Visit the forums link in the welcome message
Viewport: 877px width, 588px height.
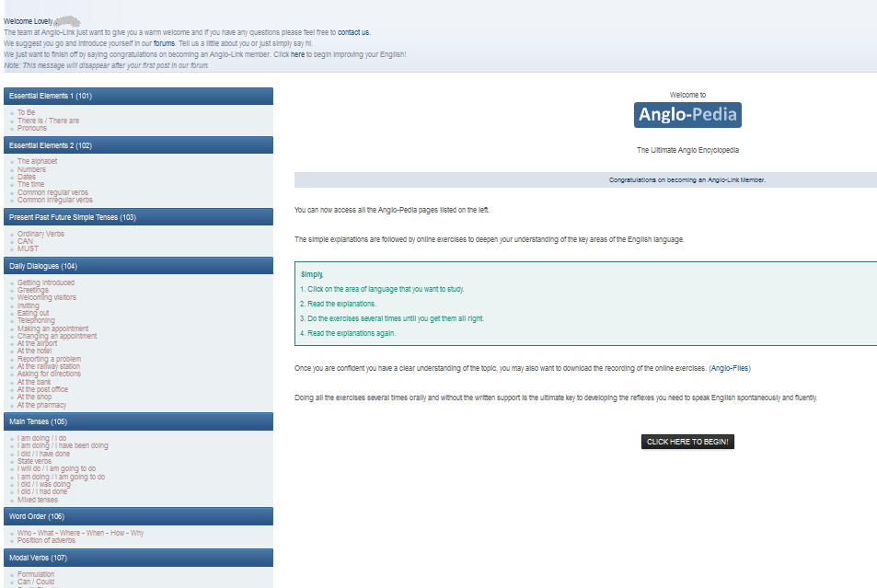click(164, 43)
